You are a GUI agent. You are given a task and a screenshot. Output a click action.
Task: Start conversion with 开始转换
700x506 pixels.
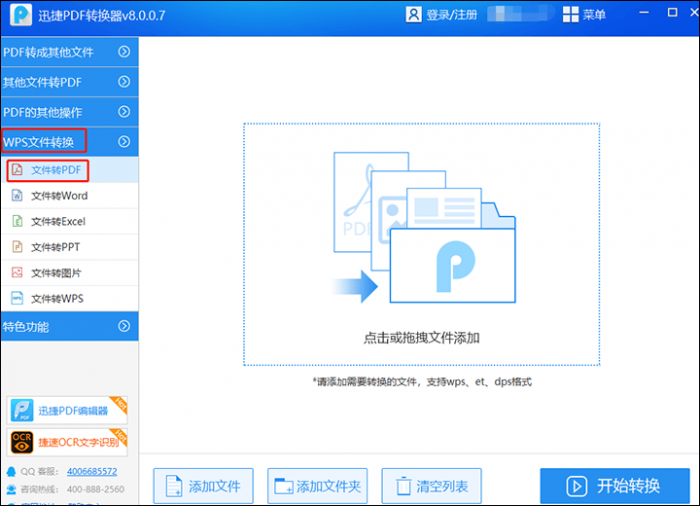click(x=615, y=485)
